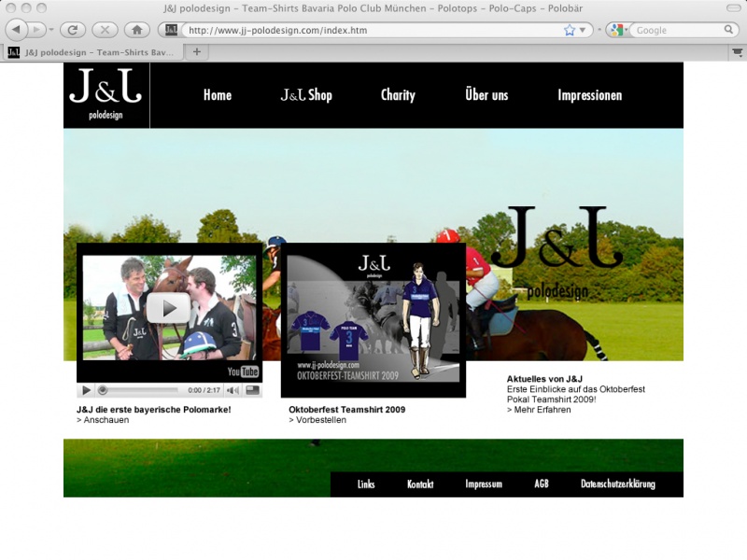
Task: Expand the URL history dropdown arrow
Action: [584, 30]
